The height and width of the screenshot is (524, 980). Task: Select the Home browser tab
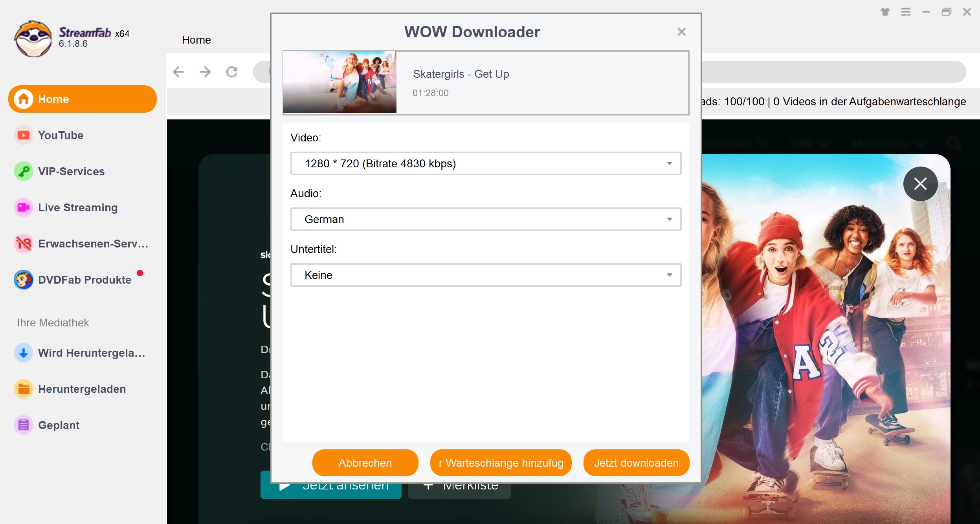(x=196, y=40)
